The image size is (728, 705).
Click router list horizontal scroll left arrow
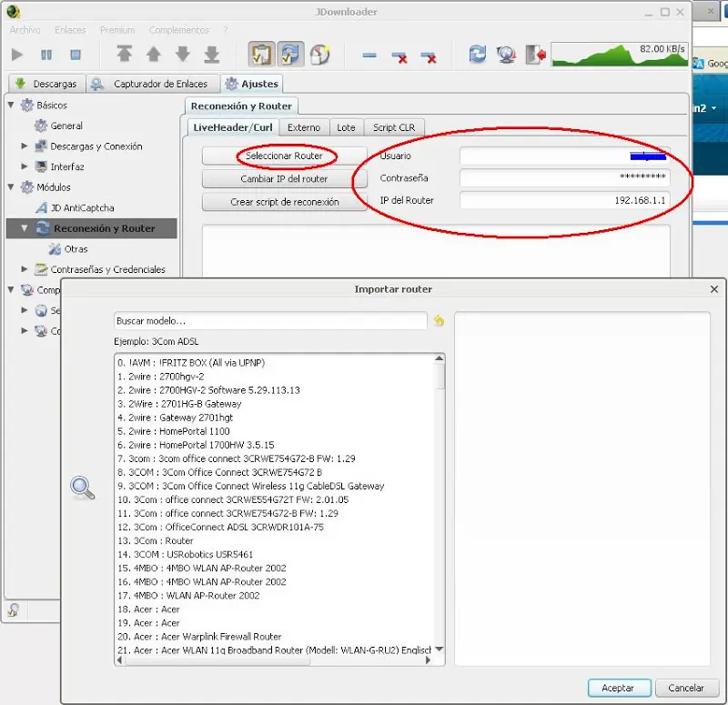120,660
